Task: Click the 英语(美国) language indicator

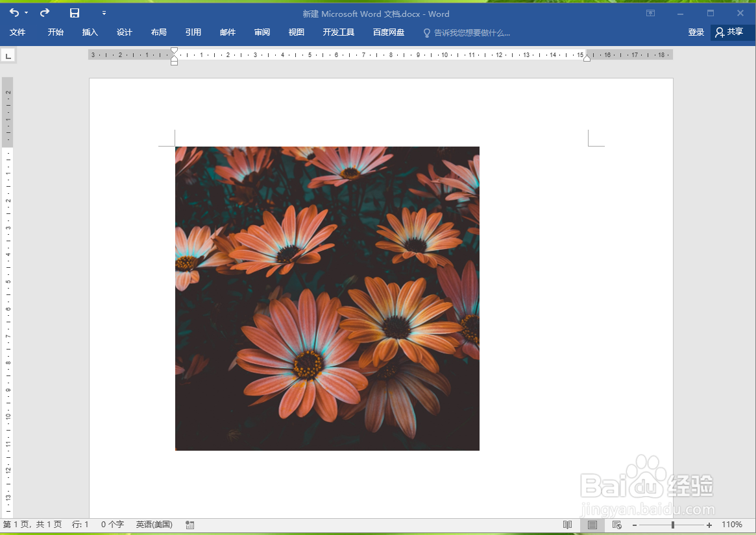Action: [x=154, y=525]
